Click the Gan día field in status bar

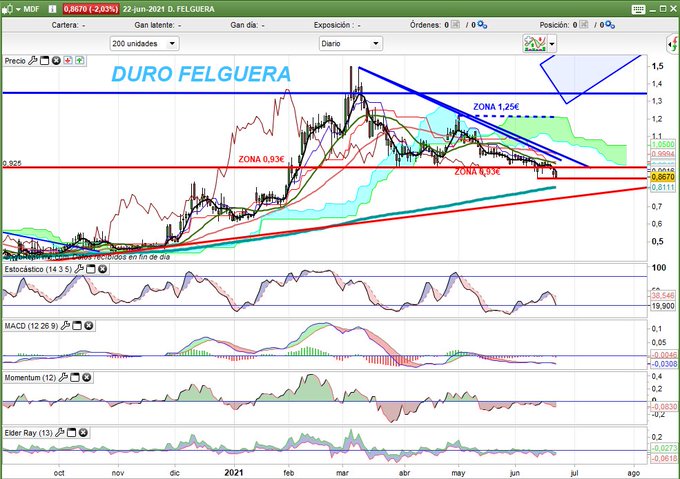tap(247, 25)
